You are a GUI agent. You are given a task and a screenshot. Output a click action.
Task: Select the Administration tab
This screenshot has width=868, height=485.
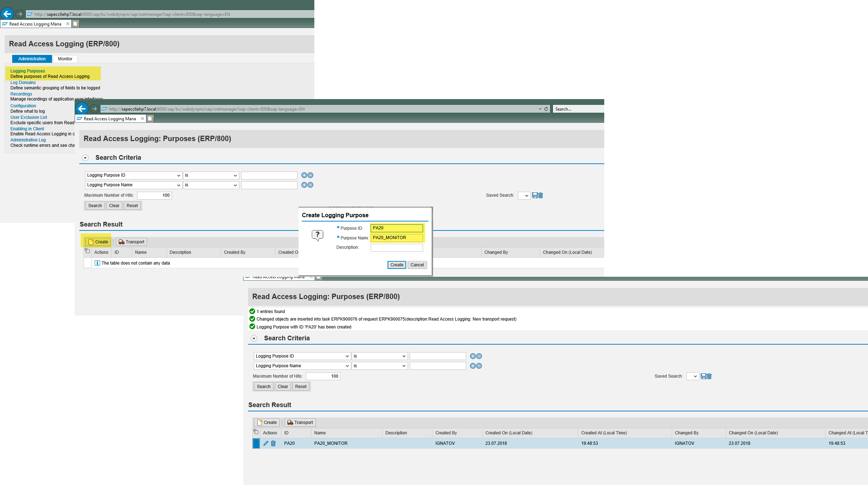[x=32, y=59]
